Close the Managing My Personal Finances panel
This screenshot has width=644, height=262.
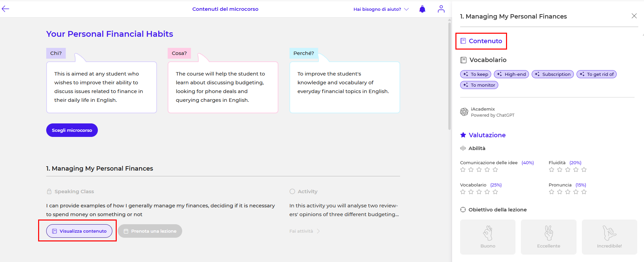pyautogui.click(x=634, y=16)
